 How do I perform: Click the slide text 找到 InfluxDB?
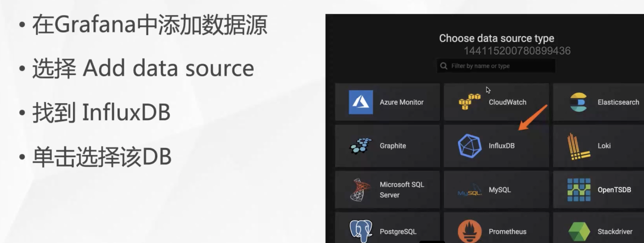click(x=101, y=113)
